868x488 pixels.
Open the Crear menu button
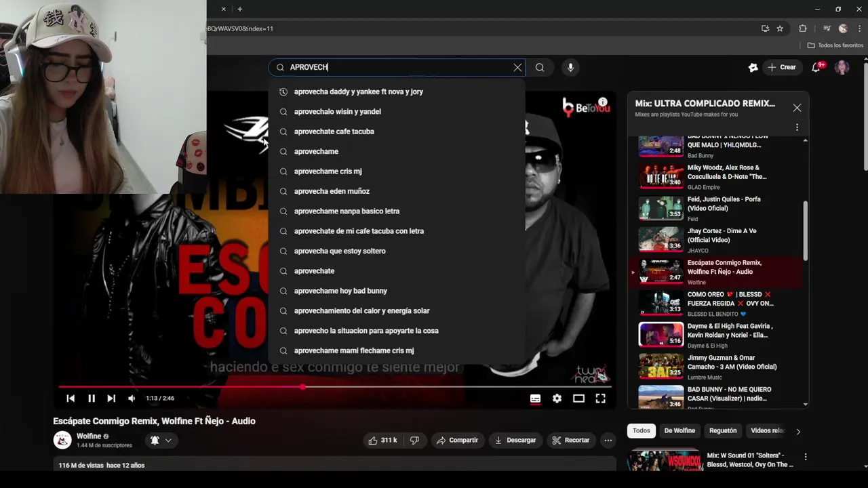782,67
